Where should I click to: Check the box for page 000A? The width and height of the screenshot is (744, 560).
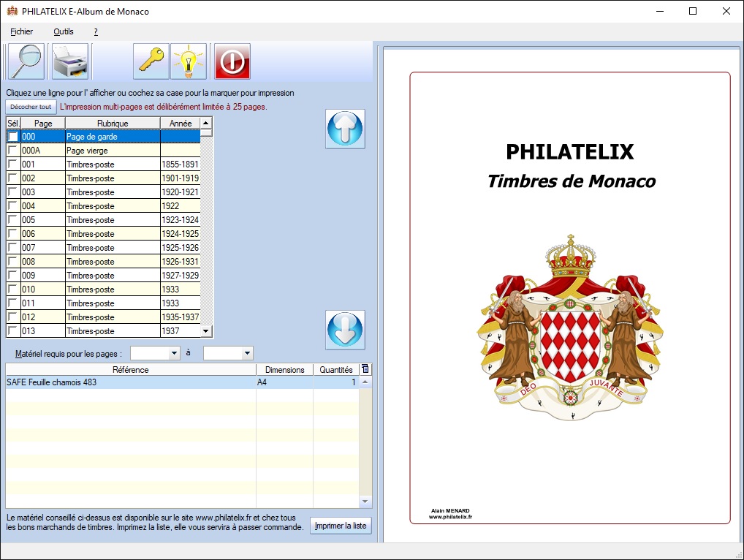point(13,151)
